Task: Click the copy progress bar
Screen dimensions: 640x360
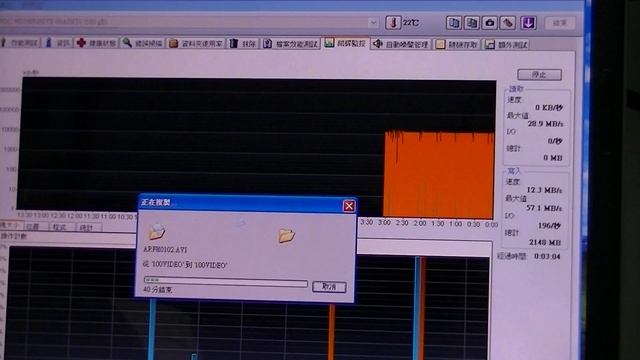Action: point(226,281)
